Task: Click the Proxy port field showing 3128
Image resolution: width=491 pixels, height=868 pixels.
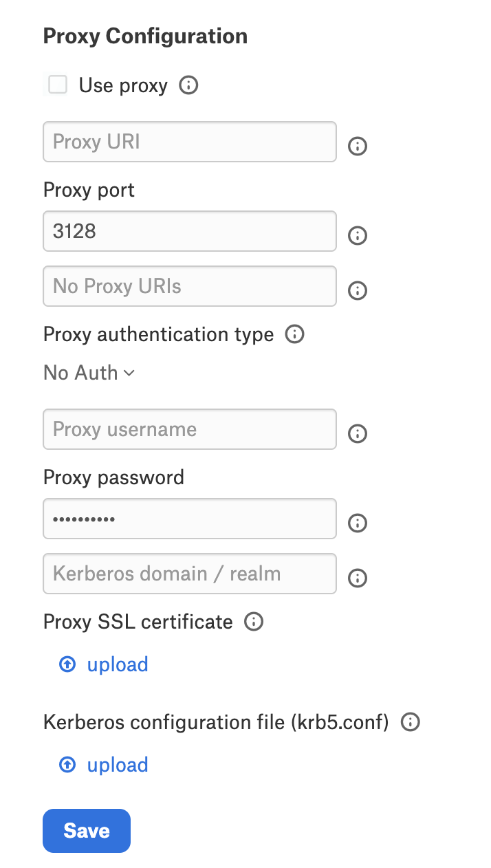Action: click(x=190, y=231)
